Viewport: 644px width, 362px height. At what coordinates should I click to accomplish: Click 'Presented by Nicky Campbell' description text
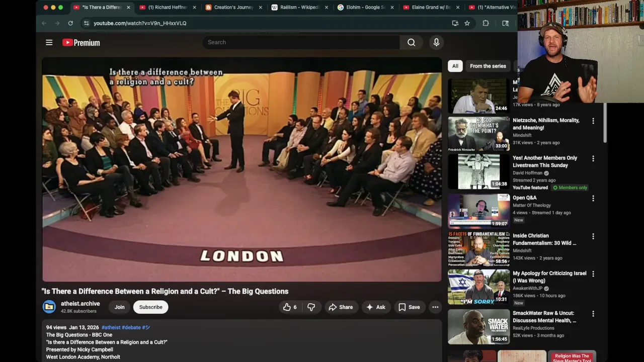[x=79, y=349]
